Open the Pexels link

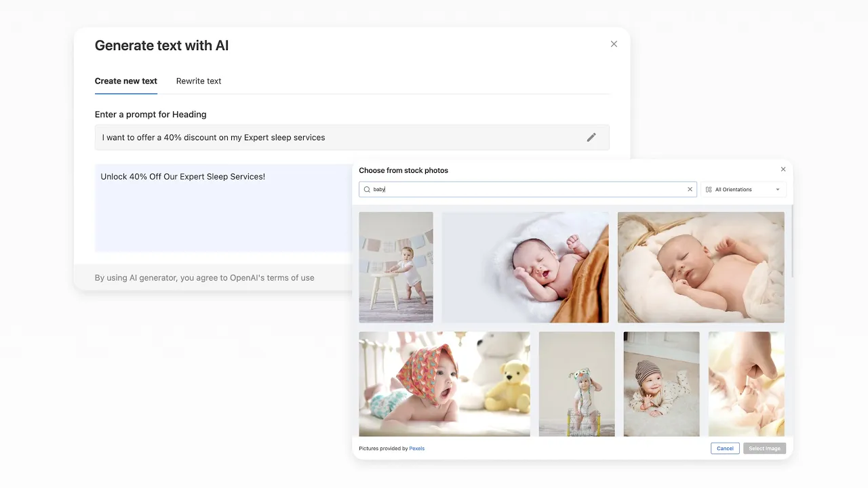(x=417, y=448)
